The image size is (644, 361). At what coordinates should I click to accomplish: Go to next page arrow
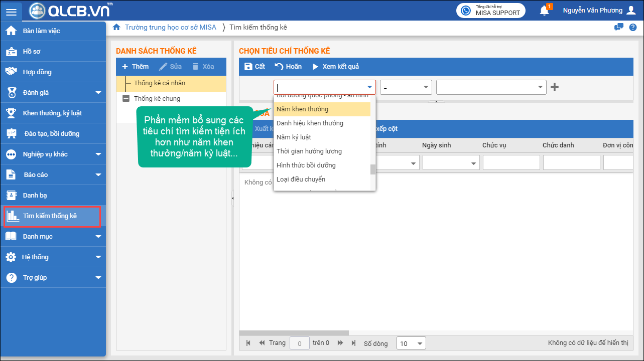click(x=340, y=343)
